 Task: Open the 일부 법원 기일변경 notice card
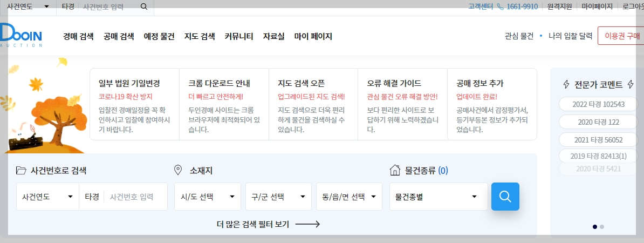pyautogui.click(x=135, y=104)
